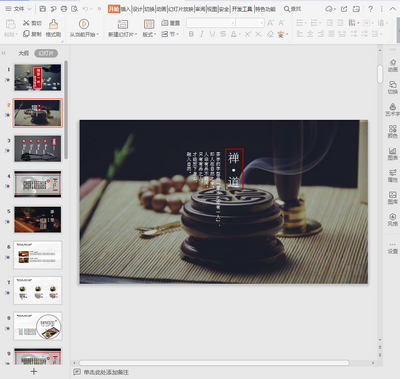This screenshot has width=400, height=379.
Task: Expand the numbered list dropdown
Action: pyautogui.click(x=320, y=23)
